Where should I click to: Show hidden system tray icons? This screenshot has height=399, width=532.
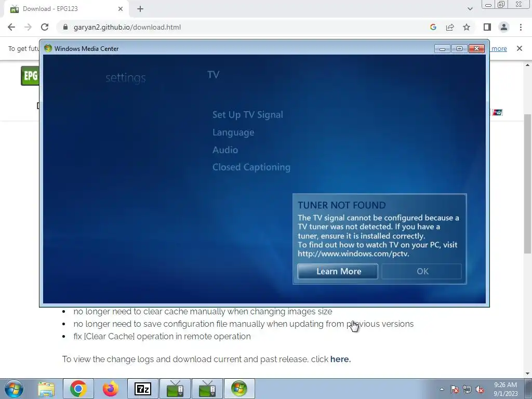[x=442, y=389]
